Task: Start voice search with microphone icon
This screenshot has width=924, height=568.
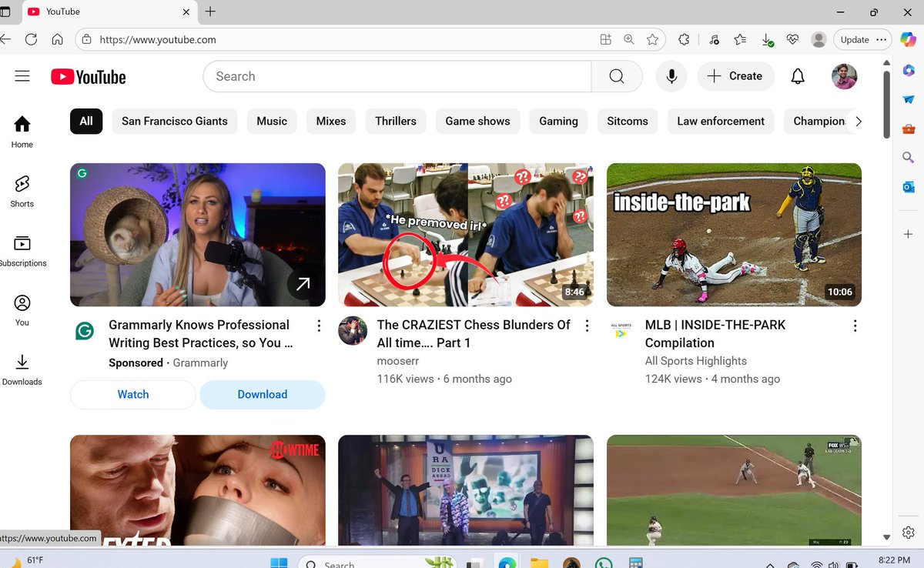Action: [671, 76]
